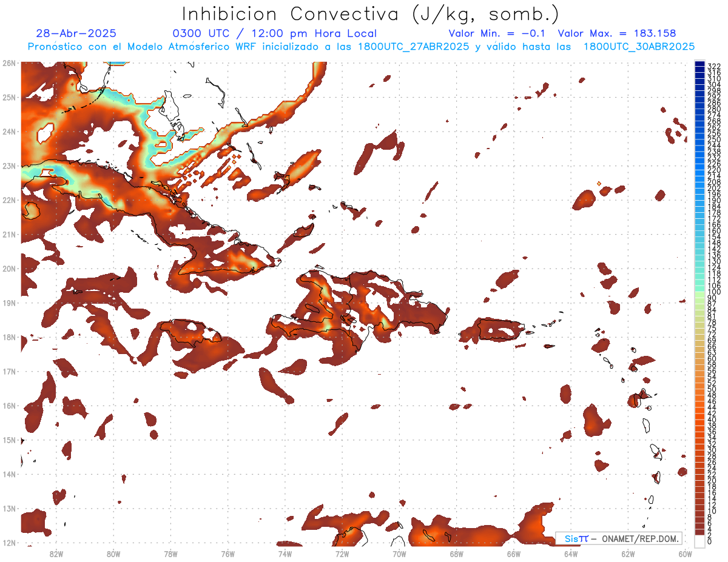Click the '12N' latitude label
The height and width of the screenshot is (562, 728).
(x=8, y=543)
